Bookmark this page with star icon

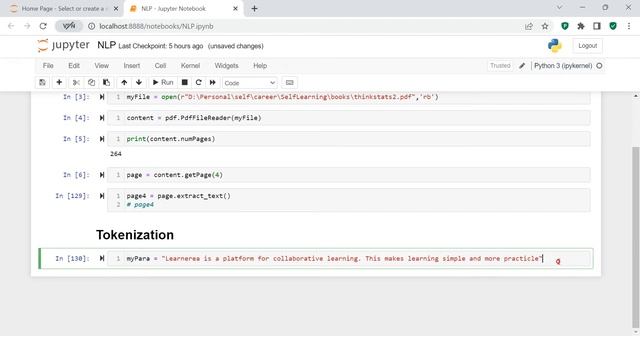545,26
